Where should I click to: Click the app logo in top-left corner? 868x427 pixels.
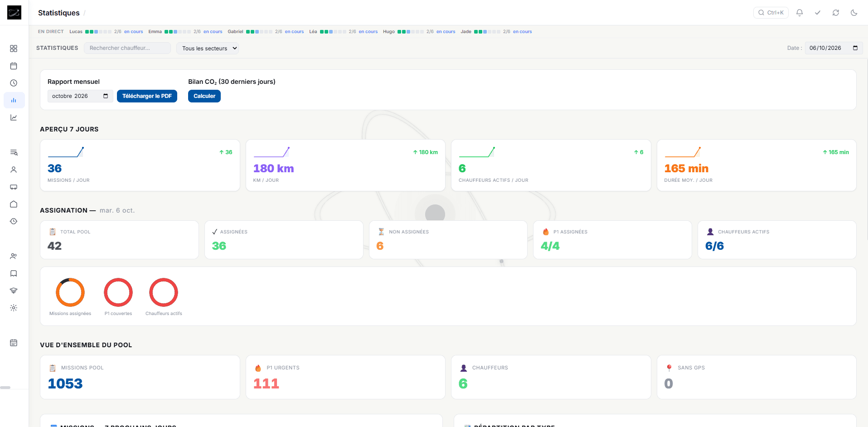[14, 13]
